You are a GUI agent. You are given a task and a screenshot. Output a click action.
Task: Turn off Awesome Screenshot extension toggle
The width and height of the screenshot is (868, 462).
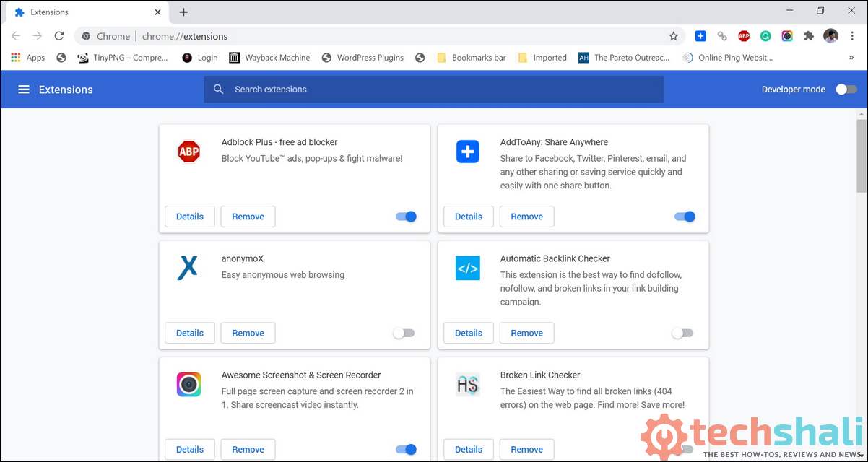407,449
